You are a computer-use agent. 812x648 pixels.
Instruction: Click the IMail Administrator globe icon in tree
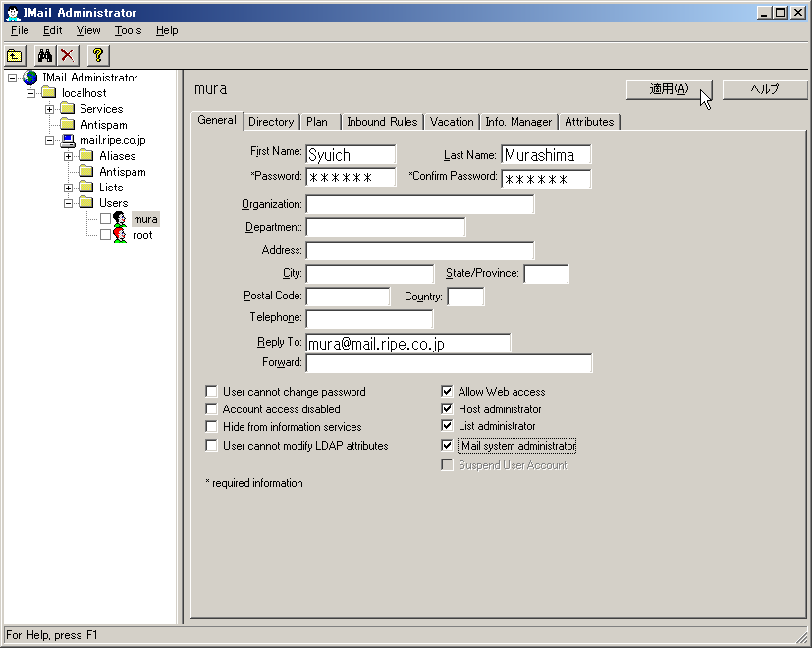30,78
